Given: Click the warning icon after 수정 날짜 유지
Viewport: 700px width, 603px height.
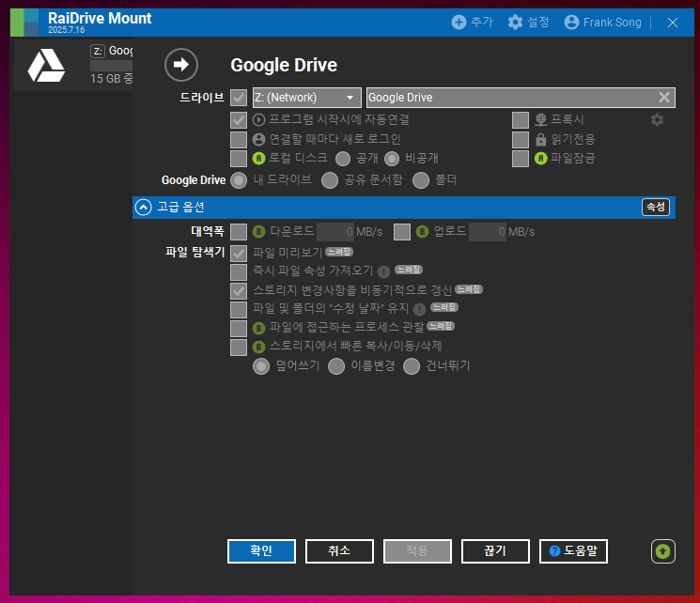Looking at the screenshot, I should (419, 309).
